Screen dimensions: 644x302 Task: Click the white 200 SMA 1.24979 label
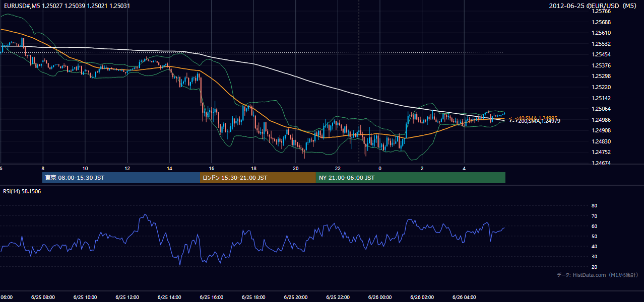[534, 121]
